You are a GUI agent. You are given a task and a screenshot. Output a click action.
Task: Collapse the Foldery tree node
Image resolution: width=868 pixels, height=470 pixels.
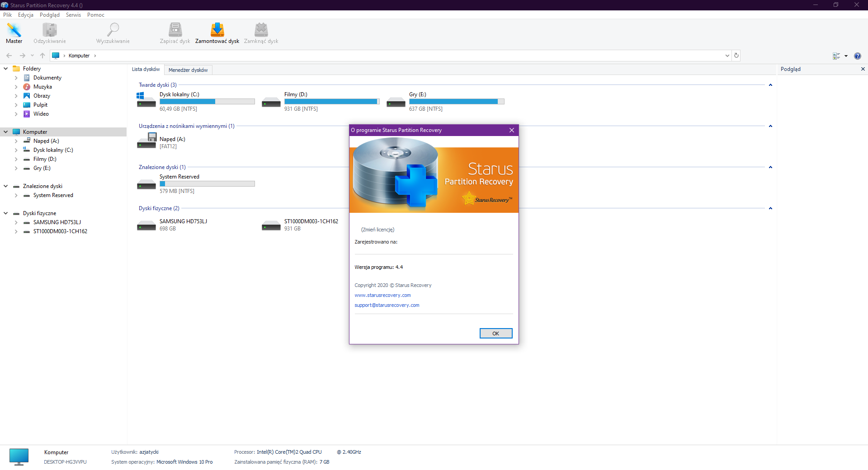point(6,69)
